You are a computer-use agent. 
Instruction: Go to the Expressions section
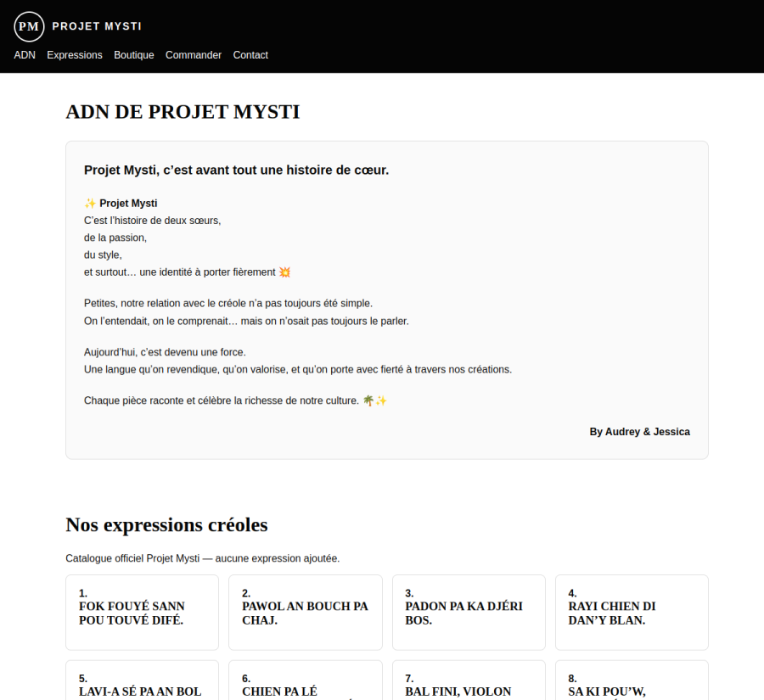point(75,55)
